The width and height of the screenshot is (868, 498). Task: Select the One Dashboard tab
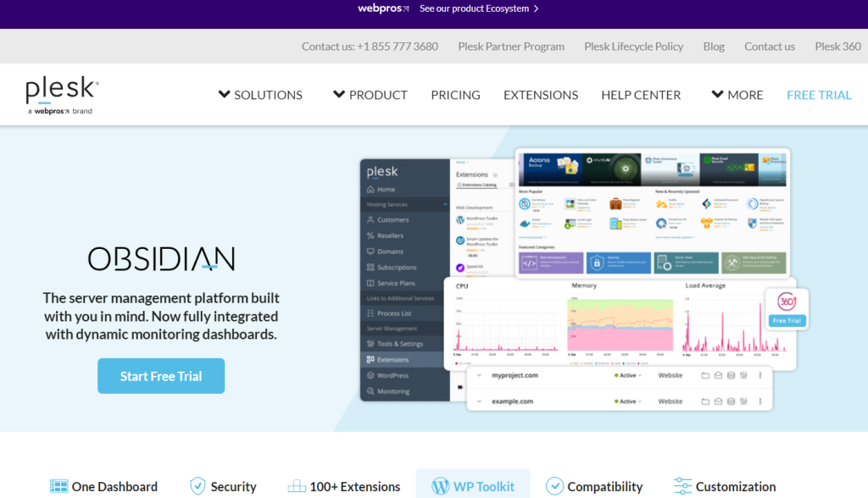[103, 486]
